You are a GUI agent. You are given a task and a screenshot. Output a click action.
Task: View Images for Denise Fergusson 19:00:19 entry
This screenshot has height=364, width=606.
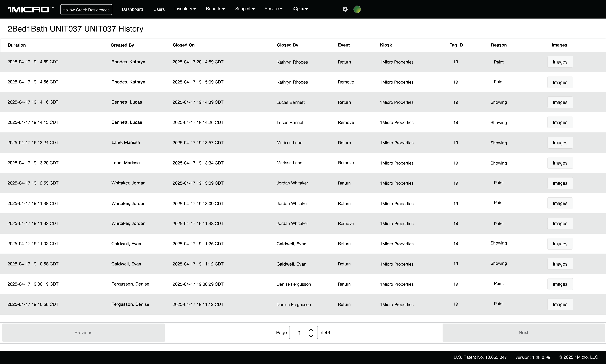tap(560, 284)
